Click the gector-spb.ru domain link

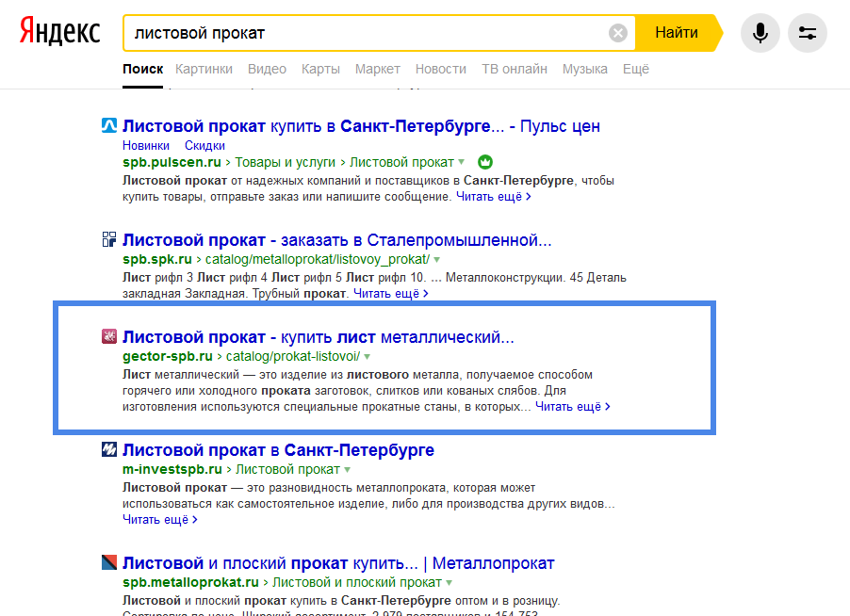[x=168, y=356]
